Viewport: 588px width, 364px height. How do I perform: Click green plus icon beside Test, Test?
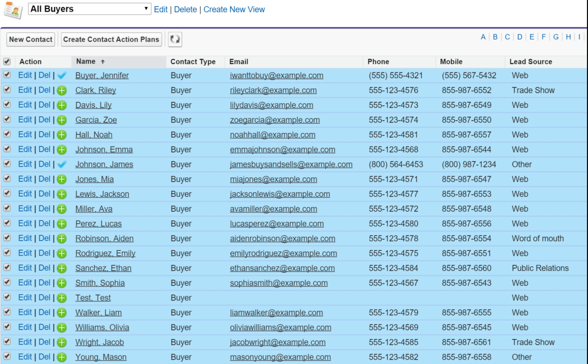point(61,297)
